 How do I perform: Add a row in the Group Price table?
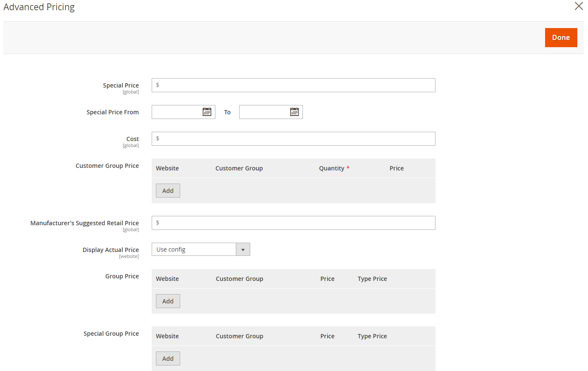(168, 301)
